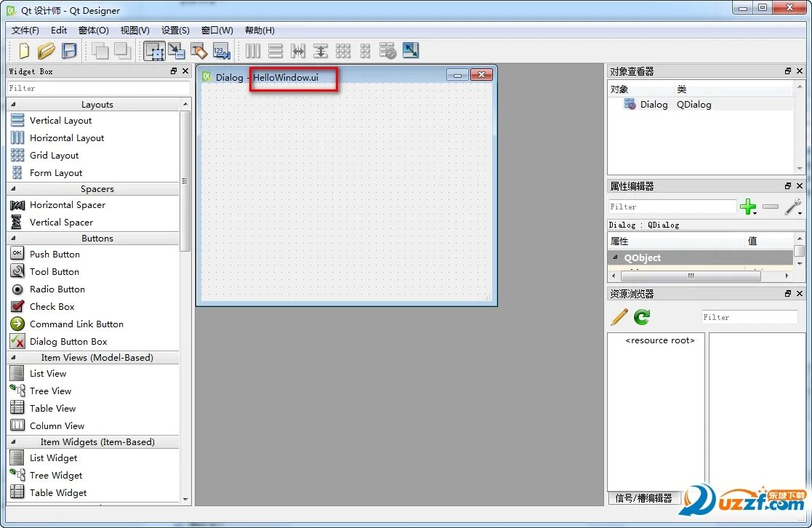Switch to Edit Signals/Slots mode
This screenshot has width=812, height=528.
pos(177,51)
